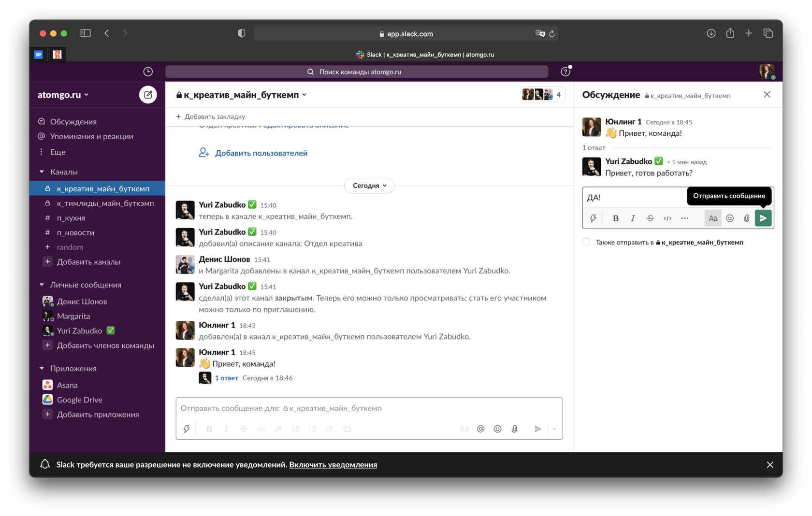Select the random channel

[x=97, y=247]
